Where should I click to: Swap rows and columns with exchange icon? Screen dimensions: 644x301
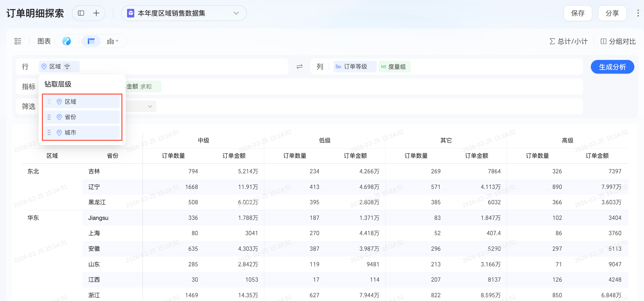click(x=299, y=66)
